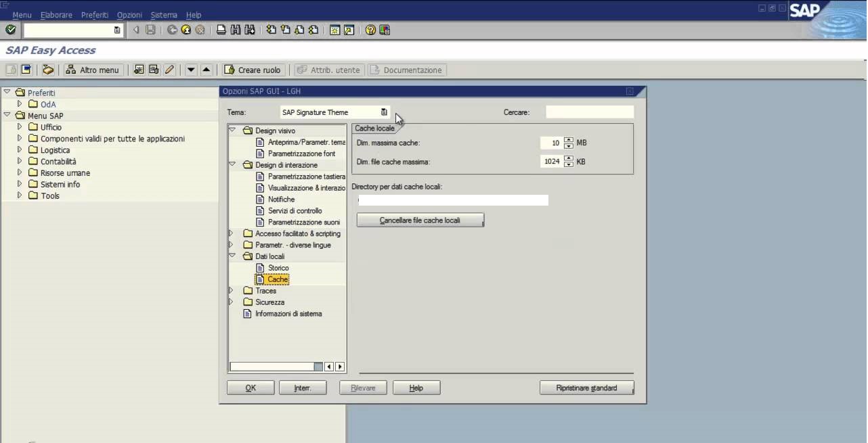Screen dimensions: 868x443
Task: Click the green Enter checkmark icon
Action: pos(10,30)
